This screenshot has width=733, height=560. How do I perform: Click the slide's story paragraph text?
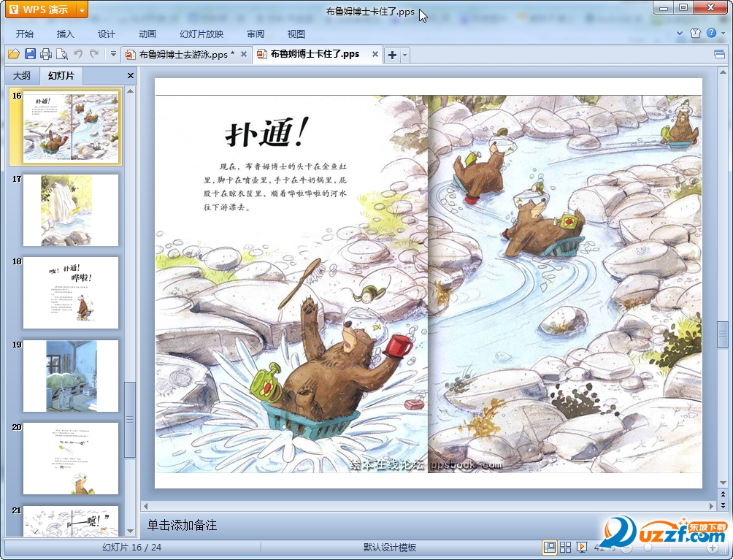[x=275, y=186]
